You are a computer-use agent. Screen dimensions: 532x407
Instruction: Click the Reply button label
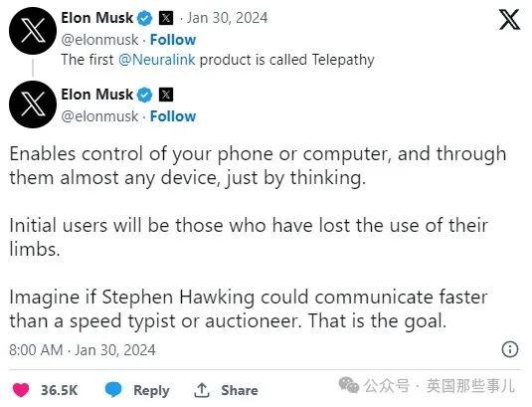coord(151,390)
